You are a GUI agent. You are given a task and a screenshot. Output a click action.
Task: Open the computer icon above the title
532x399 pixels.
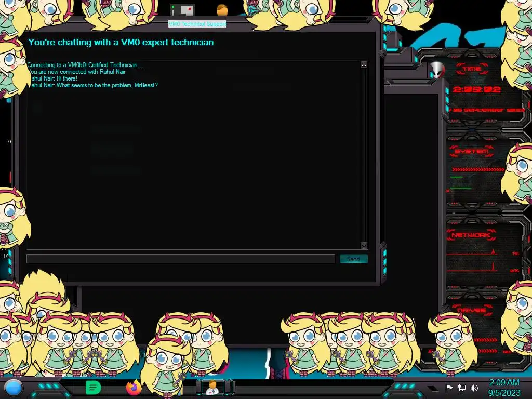(182, 10)
